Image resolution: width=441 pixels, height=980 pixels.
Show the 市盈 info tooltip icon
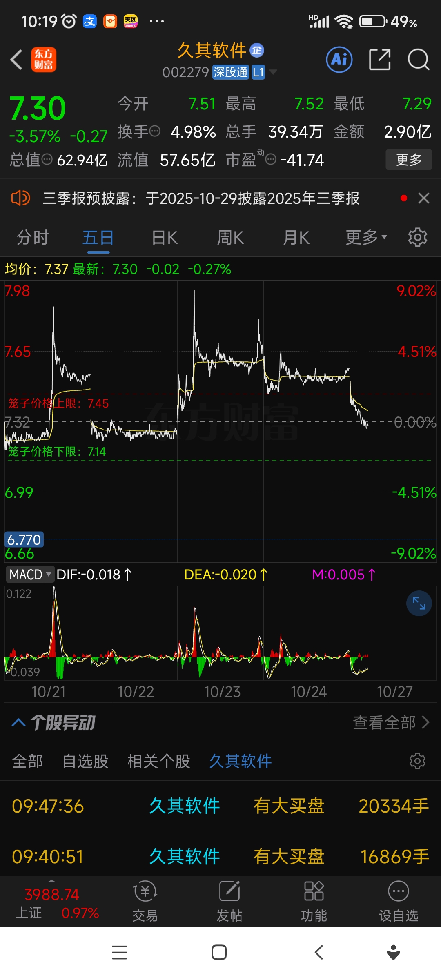click(x=271, y=159)
